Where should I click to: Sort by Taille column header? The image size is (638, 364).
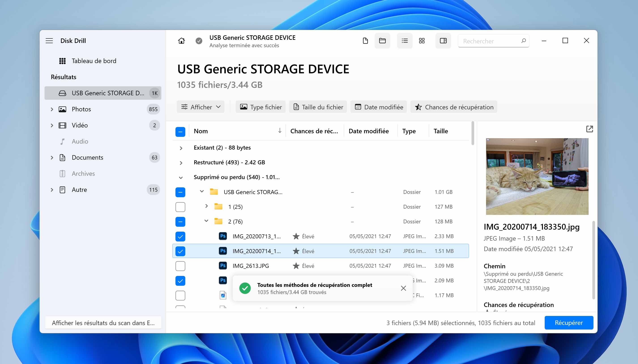click(x=441, y=131)
